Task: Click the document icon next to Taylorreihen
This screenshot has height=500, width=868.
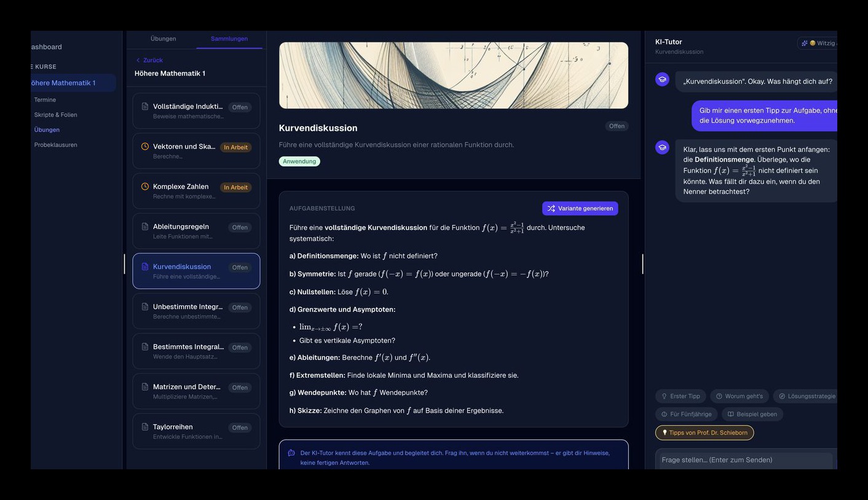Action: point(145,427)
